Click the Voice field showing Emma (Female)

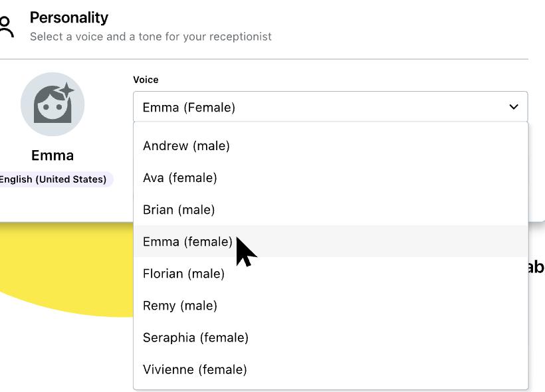click(319, 107)
